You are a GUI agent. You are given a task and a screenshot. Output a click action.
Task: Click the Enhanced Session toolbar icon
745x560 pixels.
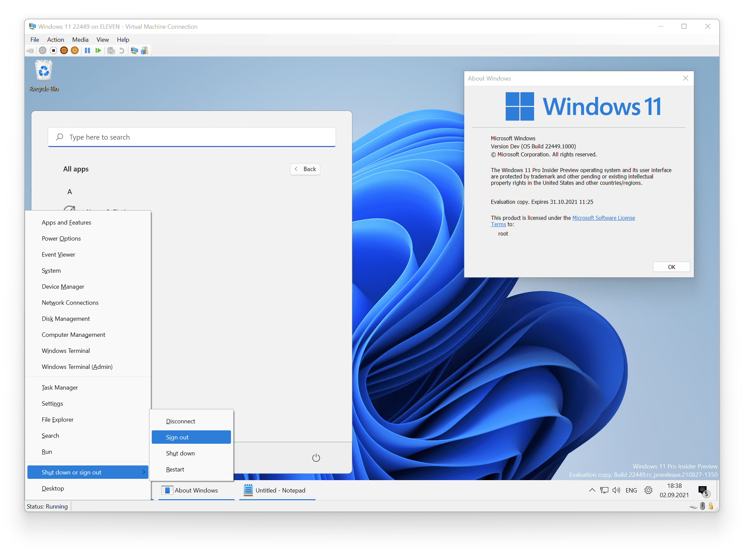point(134,50)
